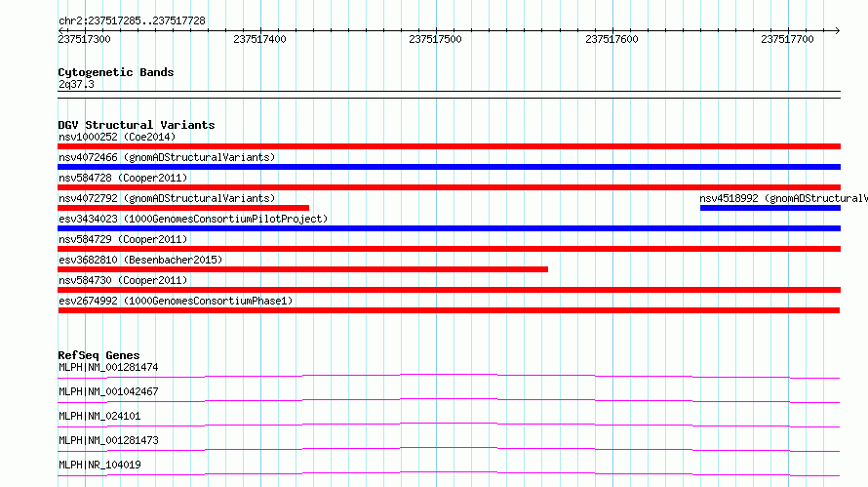Open variant nsv4518992 label

click(783, 198)
